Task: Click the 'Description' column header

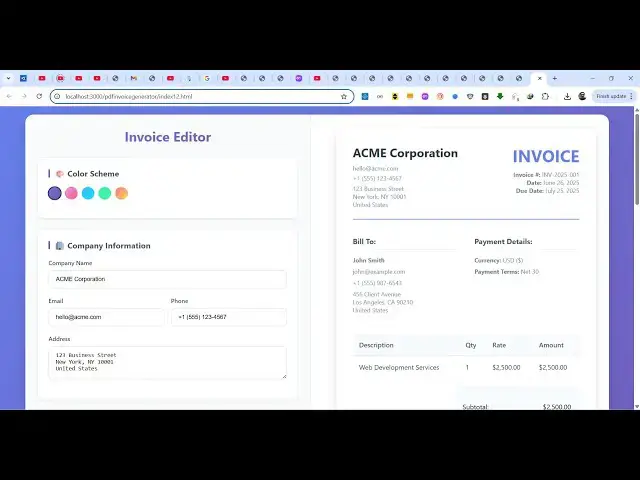Action: tap(376, 345)
